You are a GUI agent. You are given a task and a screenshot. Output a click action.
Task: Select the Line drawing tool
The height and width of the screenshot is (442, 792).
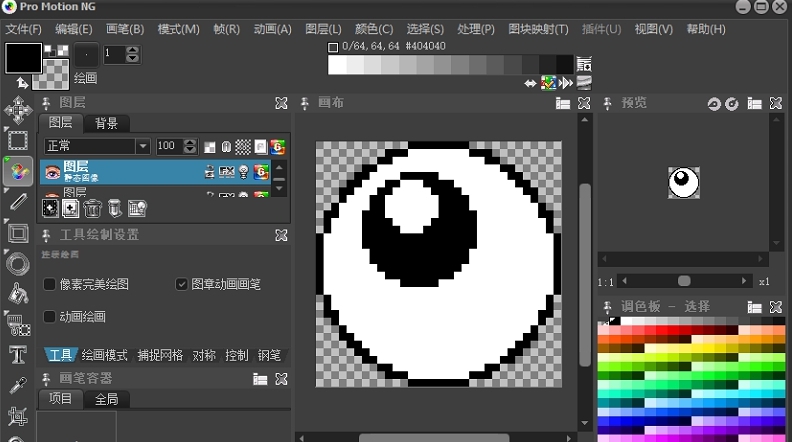18,202
